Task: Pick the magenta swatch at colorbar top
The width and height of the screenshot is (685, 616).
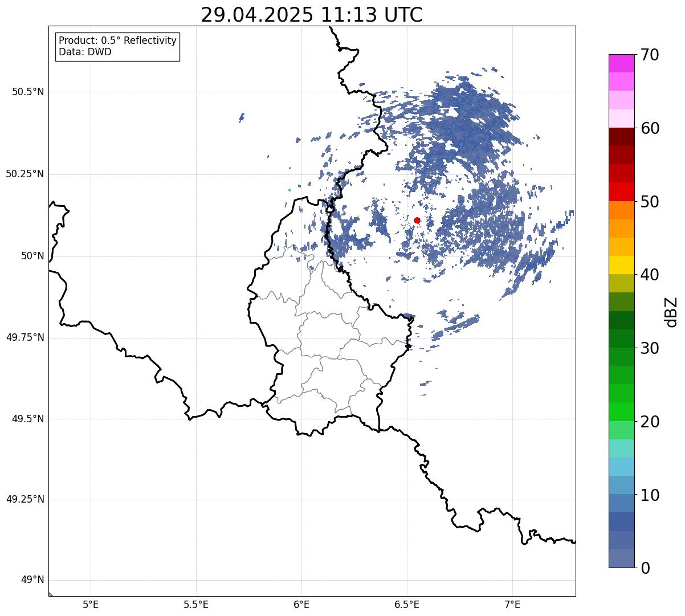Action: (x=622, y=63)
